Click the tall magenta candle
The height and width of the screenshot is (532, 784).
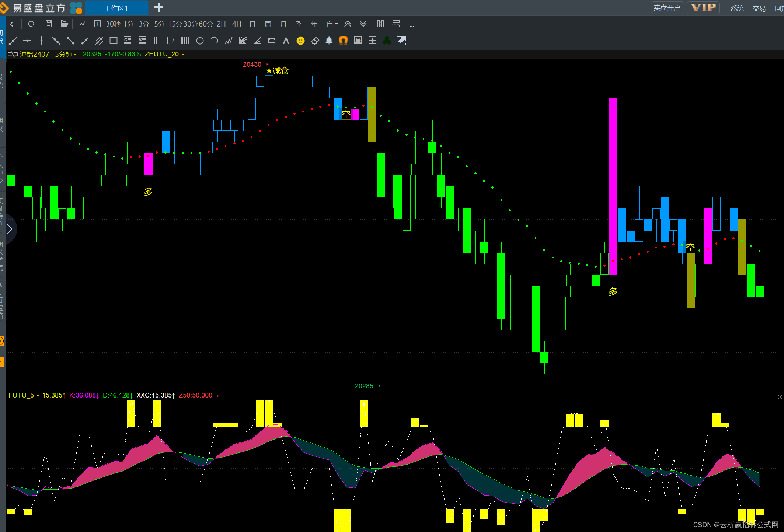[x=613, y=186]
